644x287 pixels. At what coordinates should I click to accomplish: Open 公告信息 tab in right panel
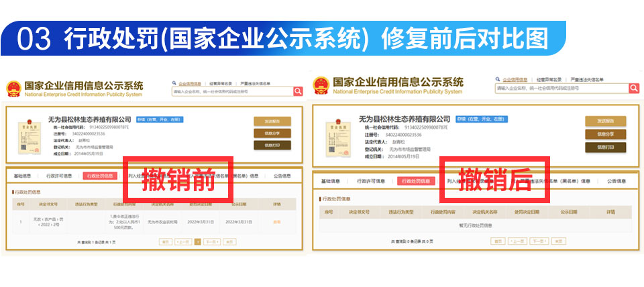point(616,181)
